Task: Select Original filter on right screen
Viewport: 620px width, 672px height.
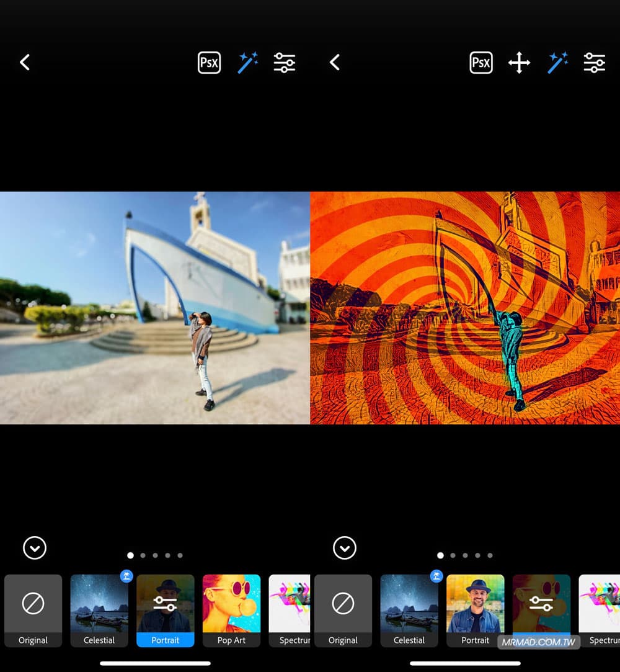Action: 343,611
